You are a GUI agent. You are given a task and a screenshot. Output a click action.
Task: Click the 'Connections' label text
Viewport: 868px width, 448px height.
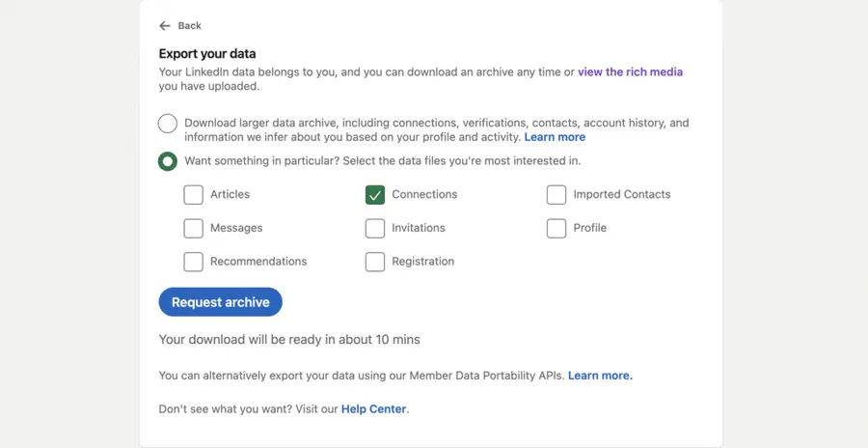(x=424, y=195)
